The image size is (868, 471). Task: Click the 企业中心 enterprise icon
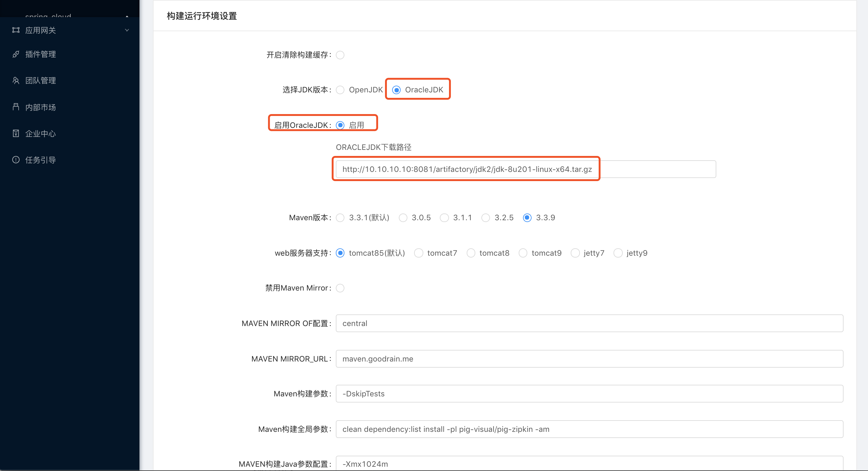point(16,133)
